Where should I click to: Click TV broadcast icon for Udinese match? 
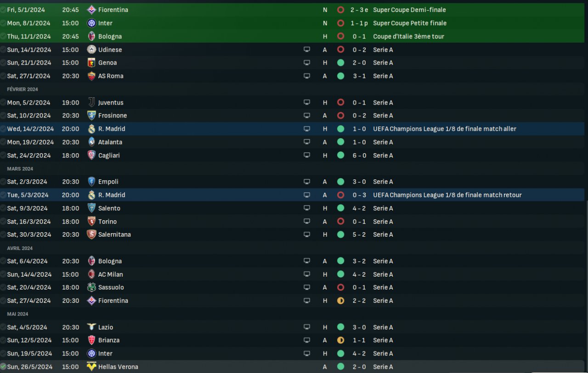[x=307, y=50]
